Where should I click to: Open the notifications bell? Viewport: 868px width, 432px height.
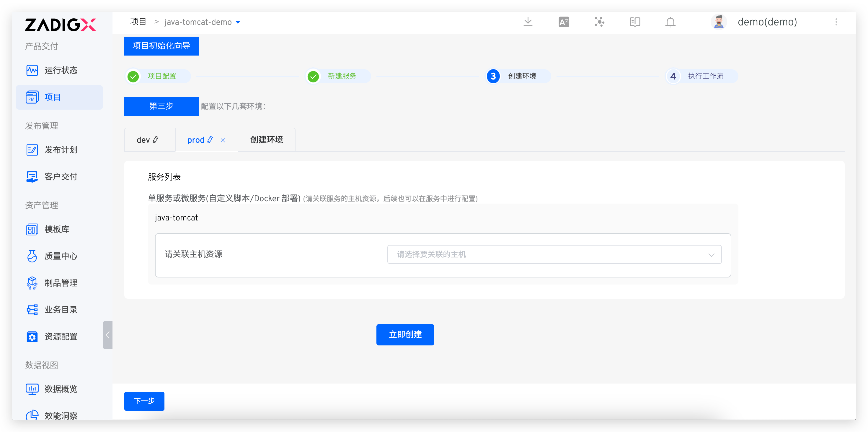click(670, 22)
